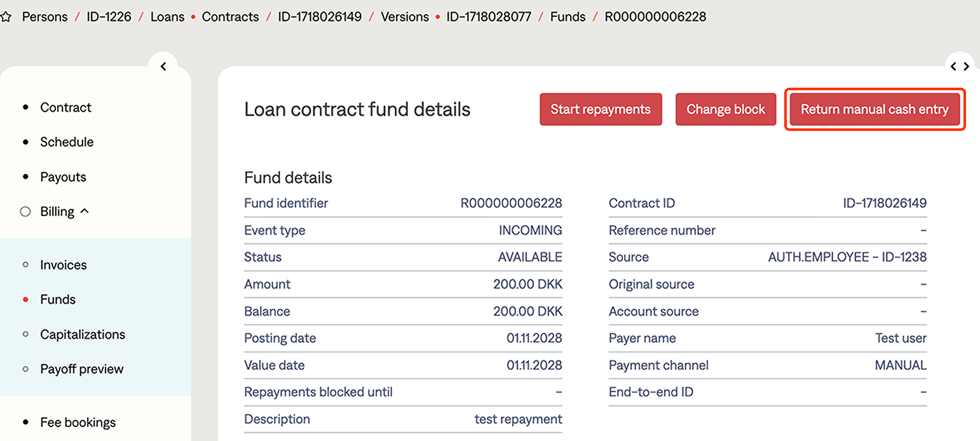Viewport: 980px width, 441px height.
Task: Open Payoff preview under Billing
Action: pyautogui.click(x=81, y=369)
